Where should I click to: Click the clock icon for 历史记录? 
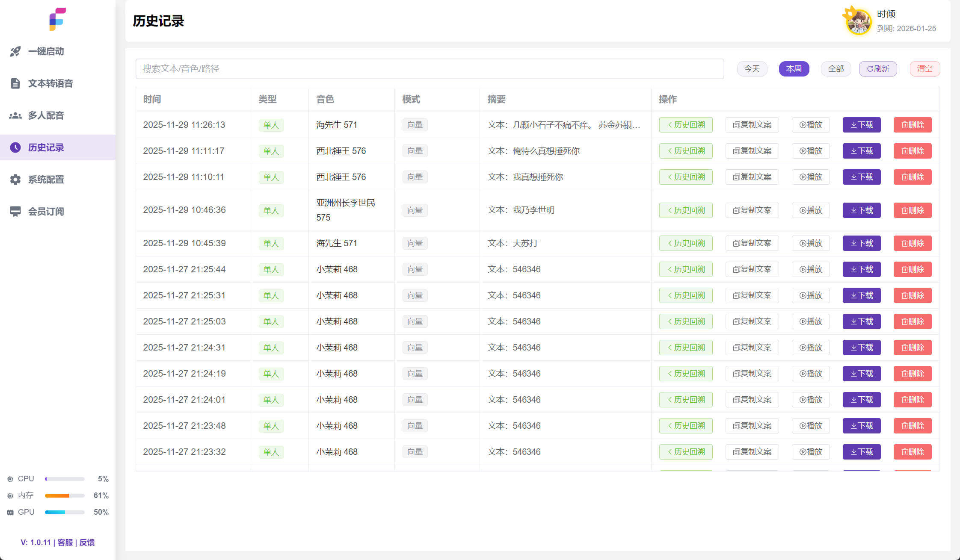(15, 147)
